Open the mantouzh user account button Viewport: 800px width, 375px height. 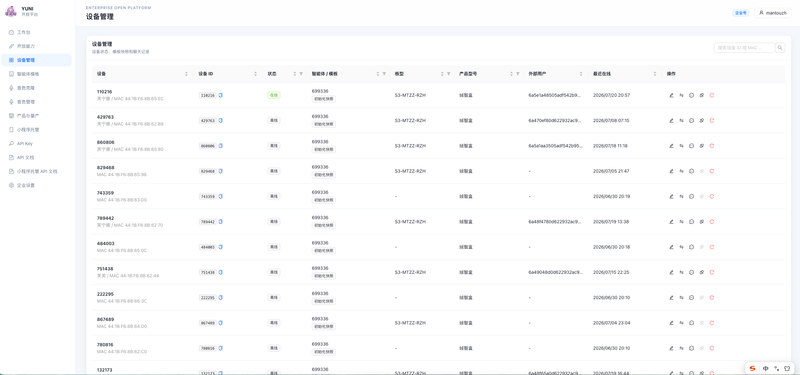[x=773, y=13]
